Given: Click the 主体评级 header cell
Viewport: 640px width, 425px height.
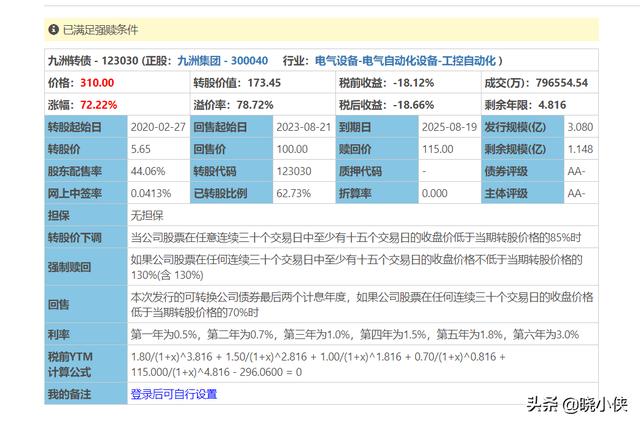Looking at the screenshot, I should tap(523, 193).
